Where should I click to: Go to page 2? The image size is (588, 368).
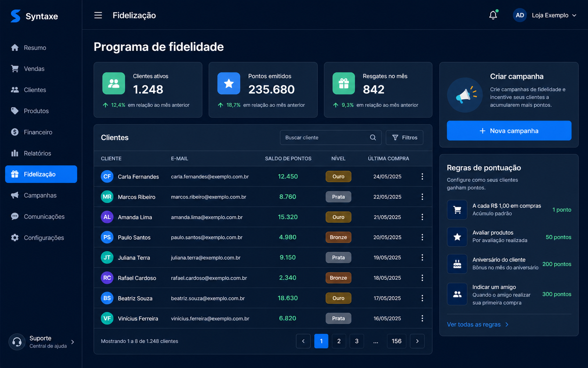(x=339, y=341)
